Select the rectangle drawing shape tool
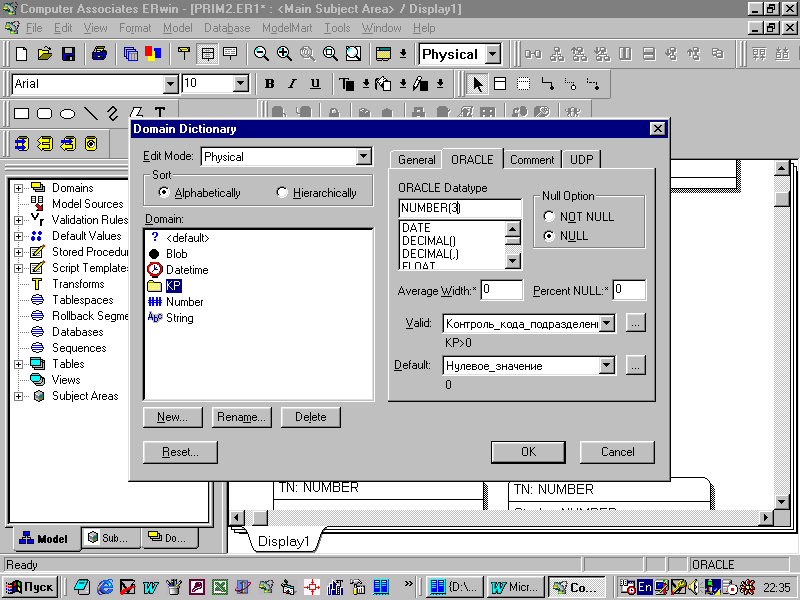 (21, 113)
